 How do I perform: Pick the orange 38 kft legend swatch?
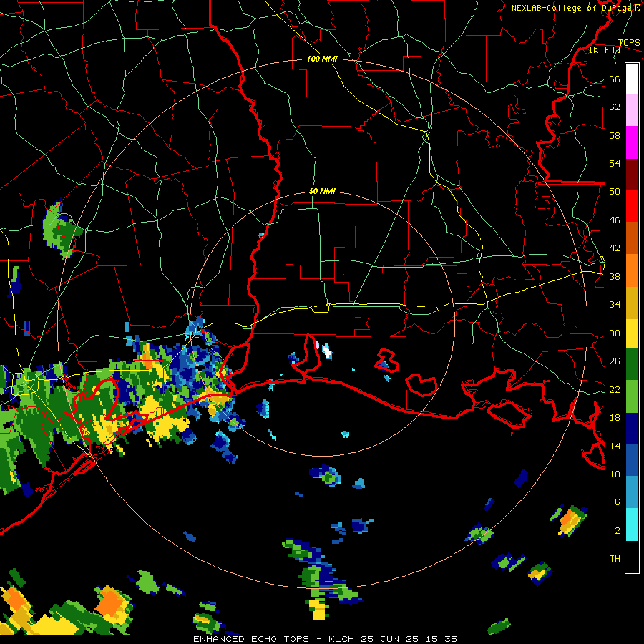[x=632, y=270]
